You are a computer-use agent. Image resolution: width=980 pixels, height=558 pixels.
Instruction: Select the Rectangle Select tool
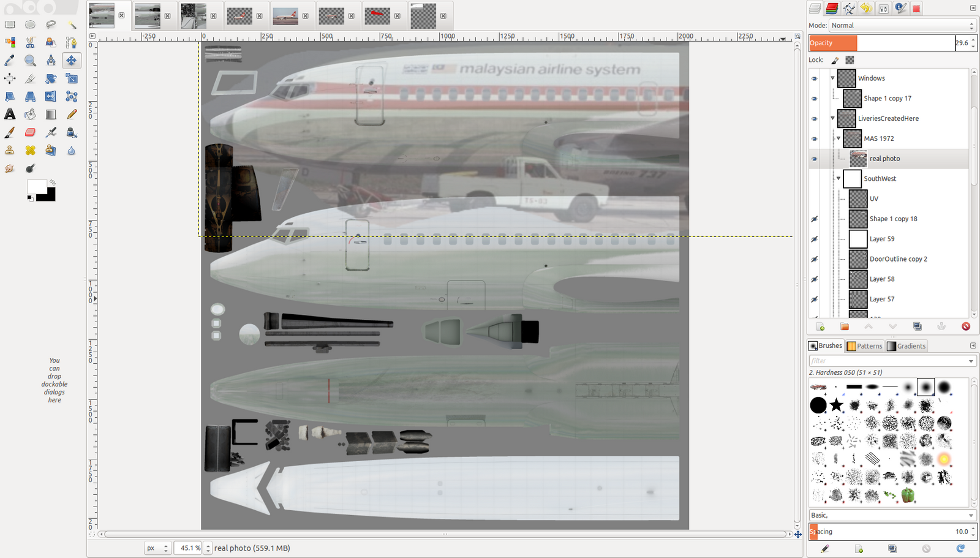pyautogui.click(x=10, y=25)
